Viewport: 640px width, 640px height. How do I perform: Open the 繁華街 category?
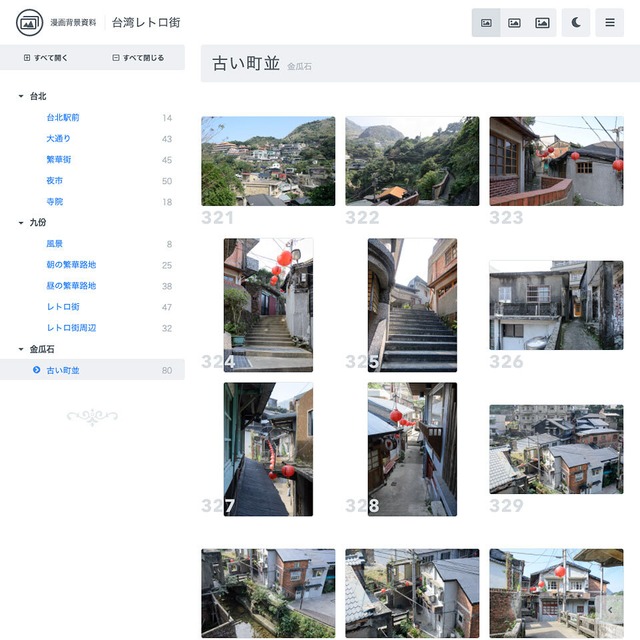pos(58,160)
